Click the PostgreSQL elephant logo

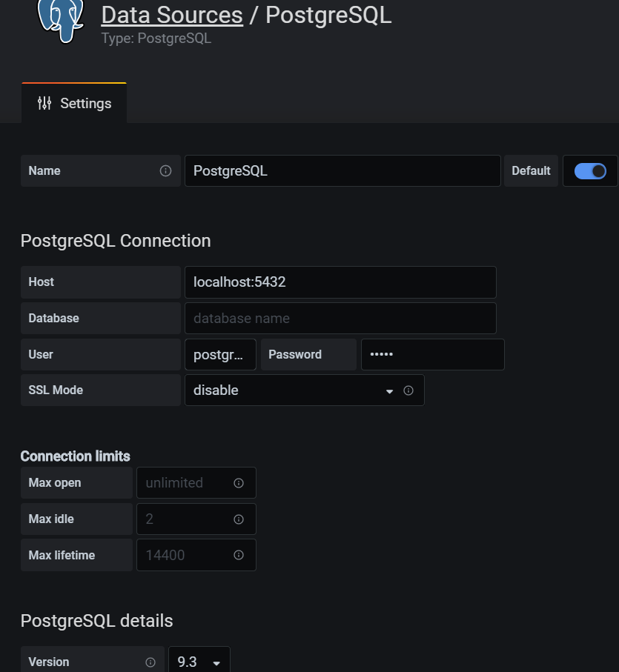[x=61, y=21]
